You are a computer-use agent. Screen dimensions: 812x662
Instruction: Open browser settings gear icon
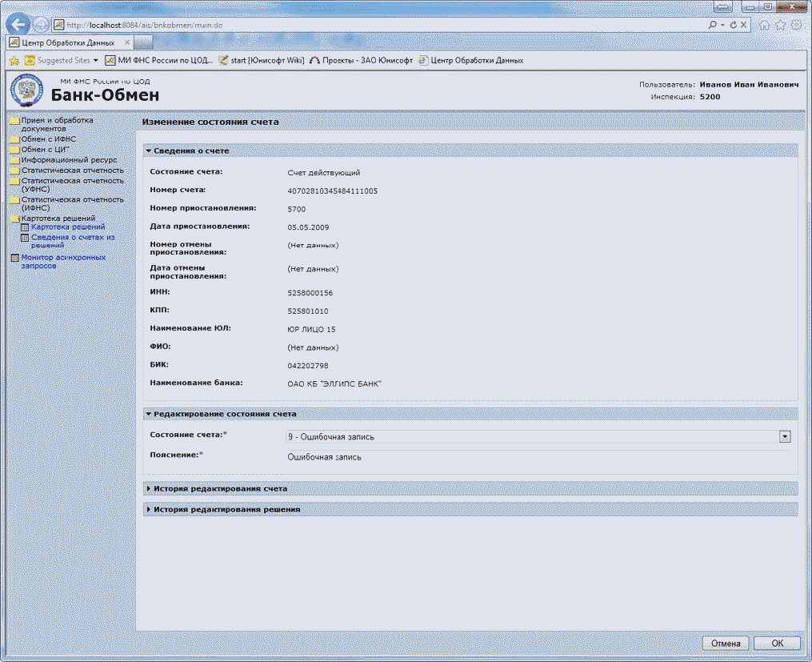(x=796, y=26)
